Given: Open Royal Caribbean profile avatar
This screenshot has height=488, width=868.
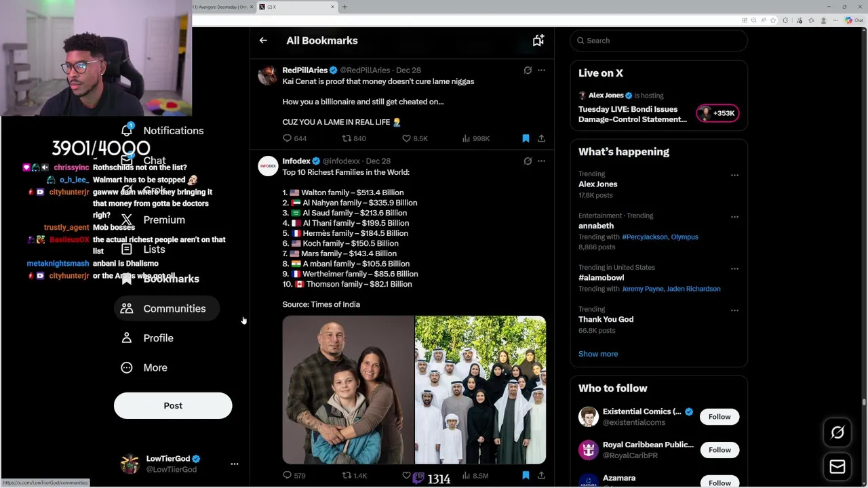Looking at the screenshot, I should click(589, 450).
